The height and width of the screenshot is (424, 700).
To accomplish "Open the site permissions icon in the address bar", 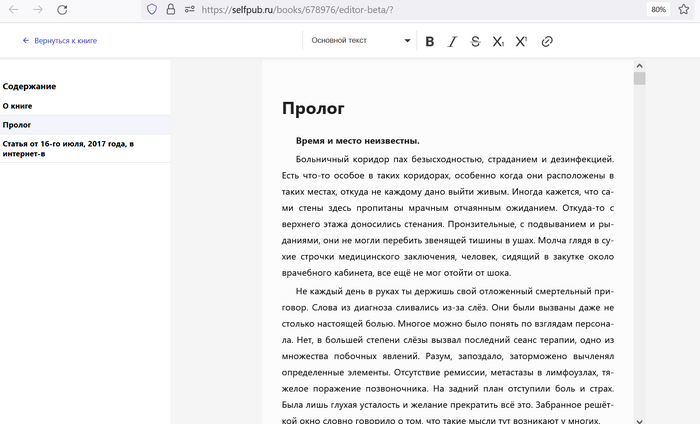I will (x=188, y=9).
